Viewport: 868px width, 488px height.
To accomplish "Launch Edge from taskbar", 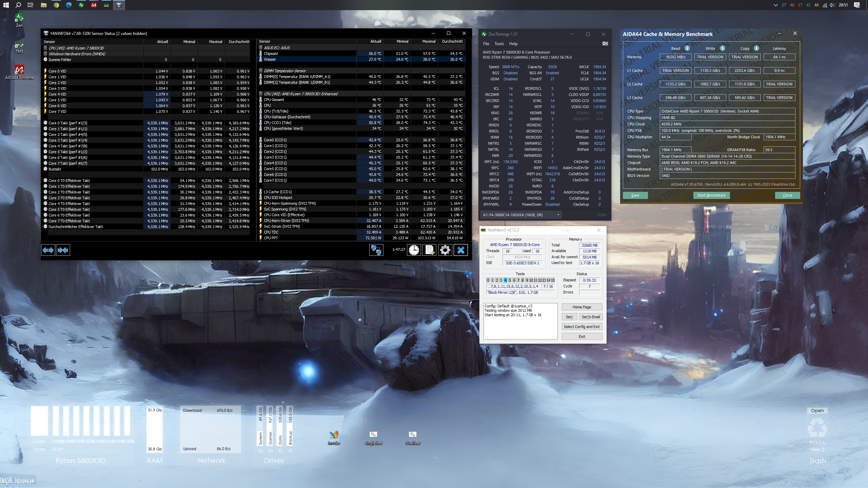I will click(x=69, y=5).
